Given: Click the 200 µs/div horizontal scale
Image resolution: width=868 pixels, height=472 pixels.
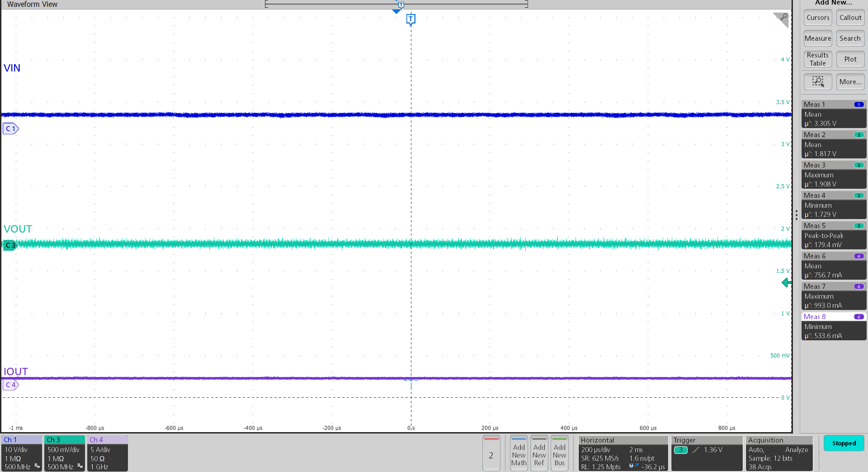Looking at the screenshot, I should [x=596, y=450].
